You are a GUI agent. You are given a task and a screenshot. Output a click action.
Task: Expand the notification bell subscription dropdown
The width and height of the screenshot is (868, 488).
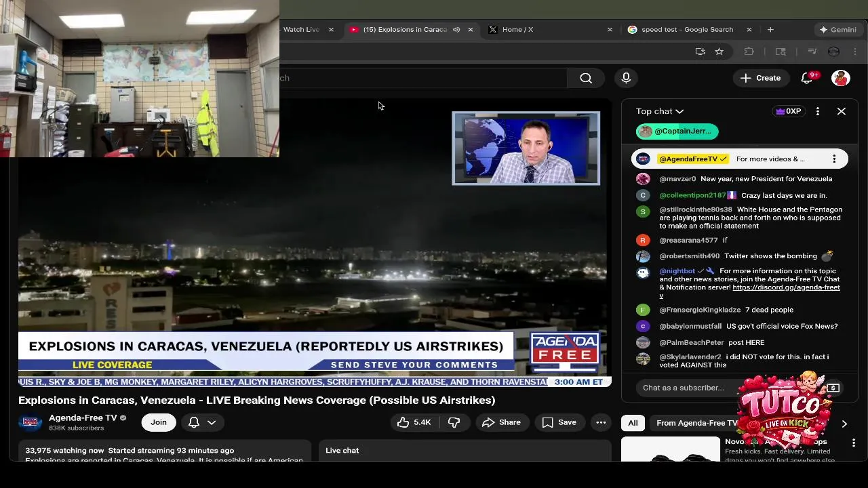point(202,422)
